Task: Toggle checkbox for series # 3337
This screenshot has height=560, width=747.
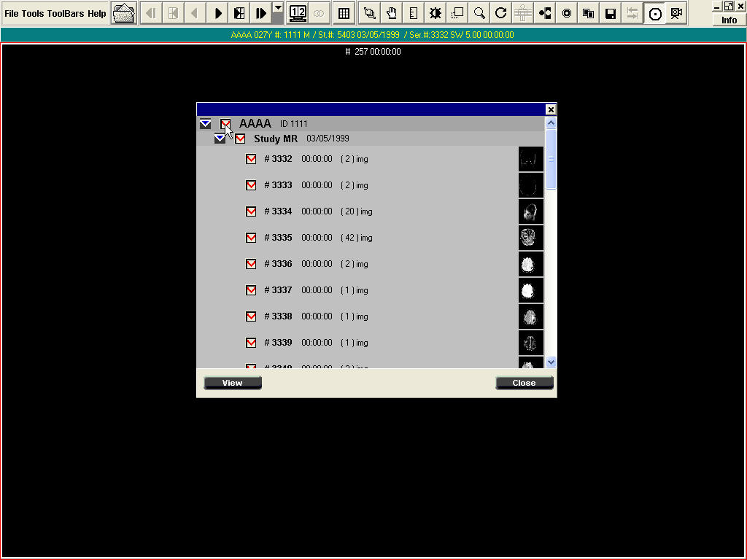Action: pos(251,290)
